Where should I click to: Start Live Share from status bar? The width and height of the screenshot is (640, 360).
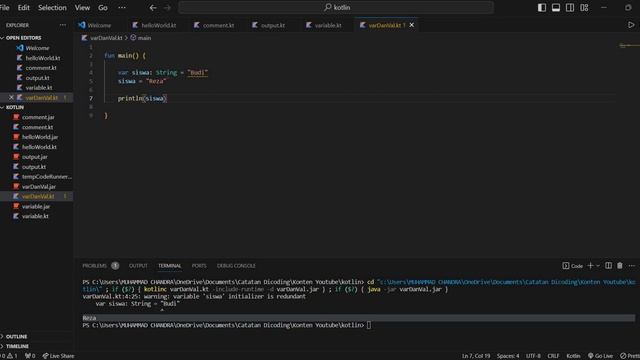click(58, 356)
